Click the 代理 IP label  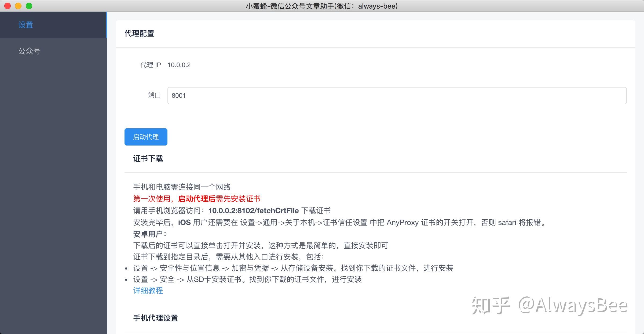[x=151, y=65]
